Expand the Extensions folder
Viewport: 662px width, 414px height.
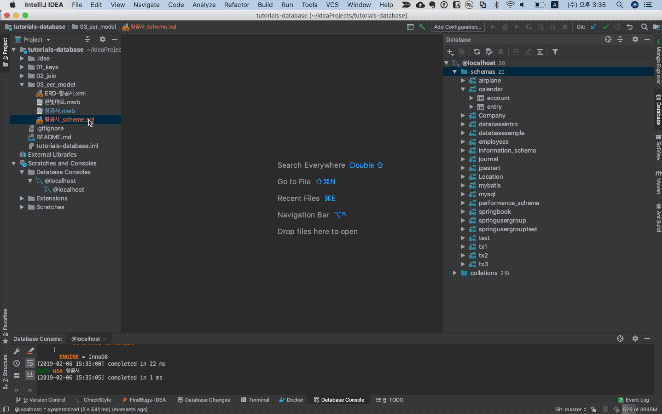[22, 198]
